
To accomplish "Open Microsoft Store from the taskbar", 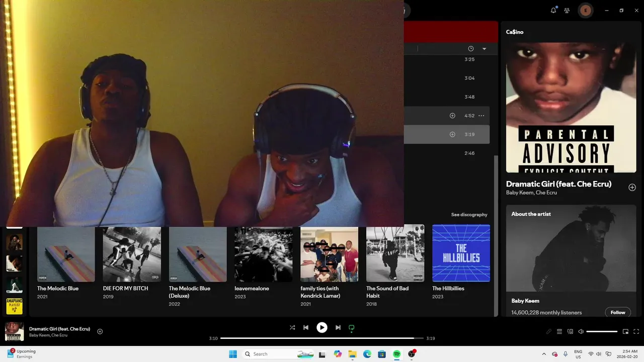I will (382, 354).
